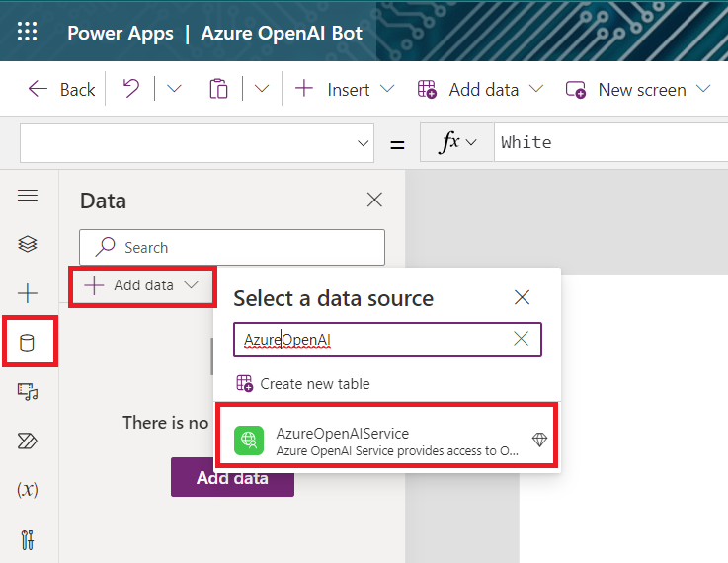
Task: Select the Data cylinder icon in sidebar
Action: [x=28, y=343]
